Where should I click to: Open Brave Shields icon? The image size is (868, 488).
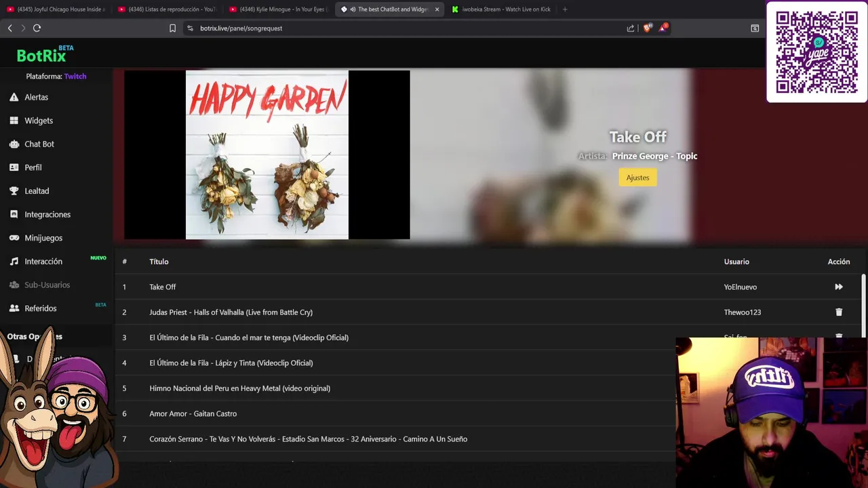[647, 28]
